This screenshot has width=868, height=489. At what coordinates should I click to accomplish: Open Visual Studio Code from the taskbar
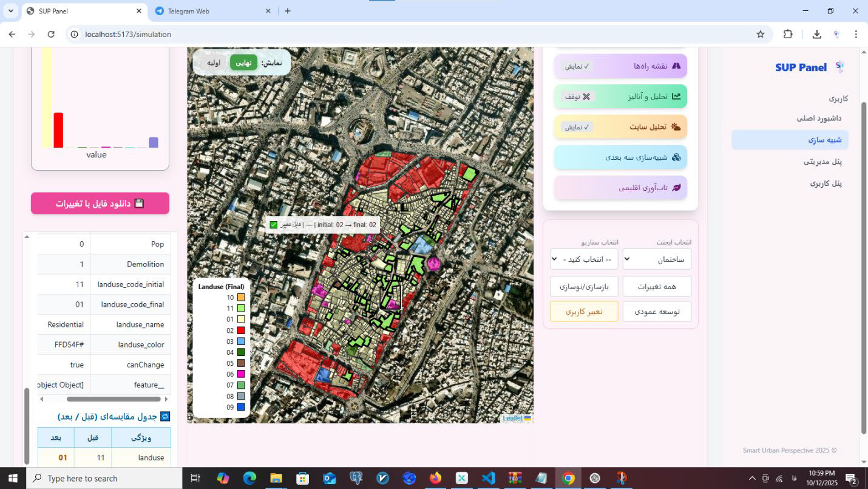tap(489, 478)
